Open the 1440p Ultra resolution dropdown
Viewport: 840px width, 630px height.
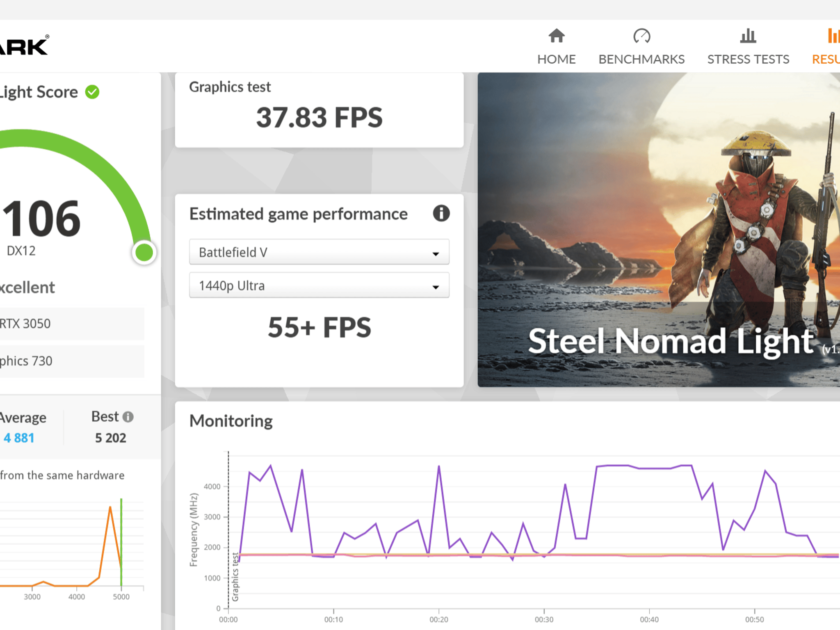click(x=319, y=285)
